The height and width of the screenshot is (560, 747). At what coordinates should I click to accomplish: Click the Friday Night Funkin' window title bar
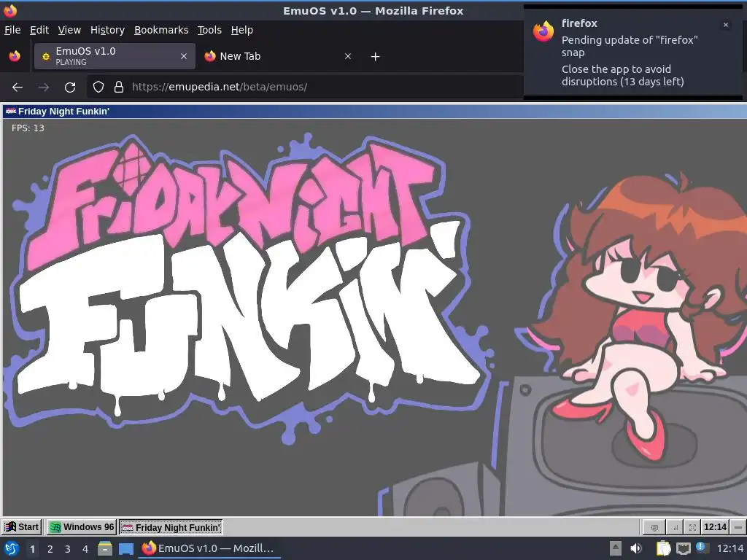(374, 112)
